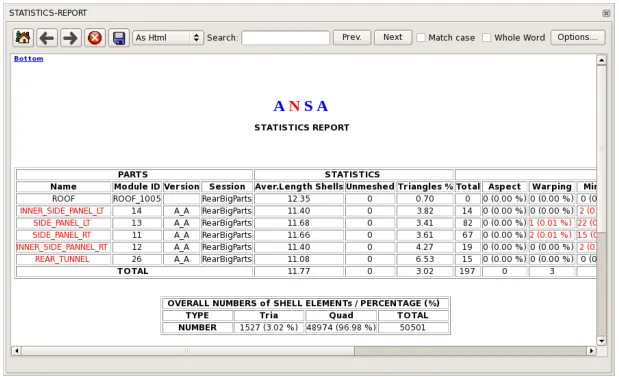Go to the report home page icon
Screen dimensions: 619x377
[x=23, y=38]
